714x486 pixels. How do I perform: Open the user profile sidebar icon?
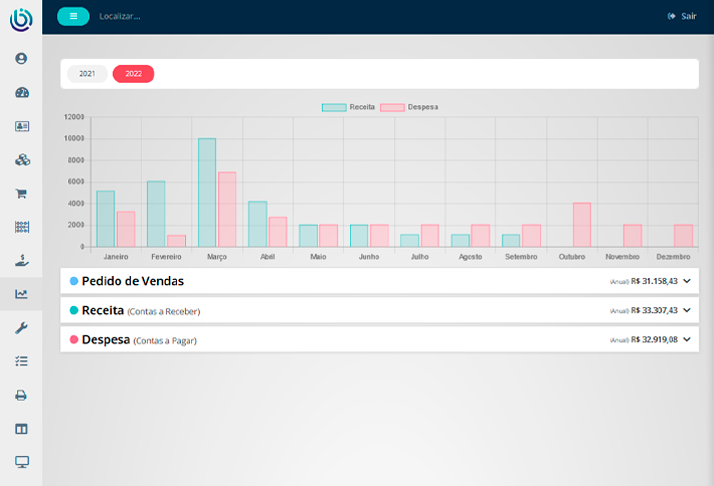click(21, 59)
